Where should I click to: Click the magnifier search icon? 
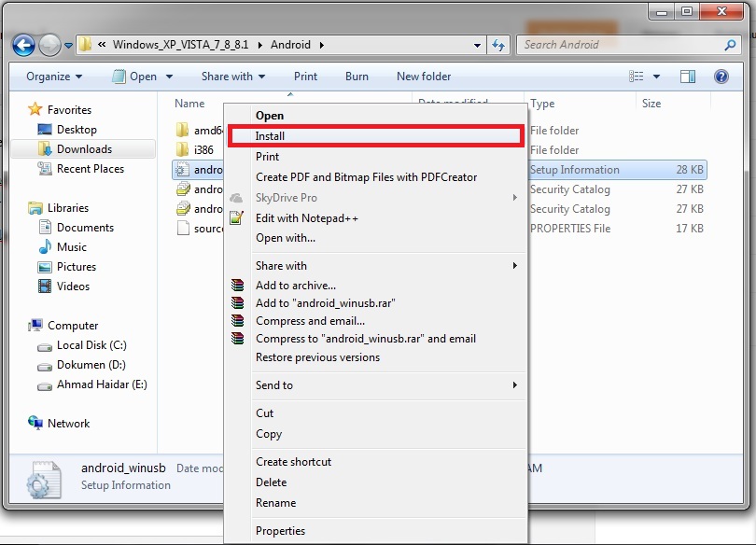pyautogui.click(x=731, y=45)
